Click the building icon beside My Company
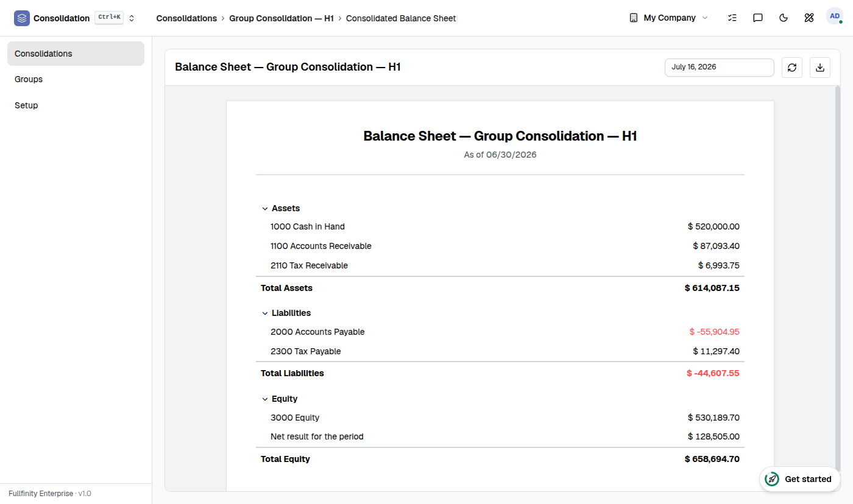Viewport: 853px width, 504px height. (634, 18)
